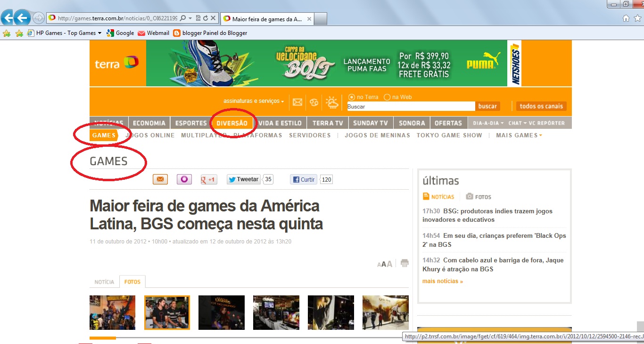The height and width of the screenshot is (344, 644).
Task: Open the Webmail bookmark
Action: point(153,33)
